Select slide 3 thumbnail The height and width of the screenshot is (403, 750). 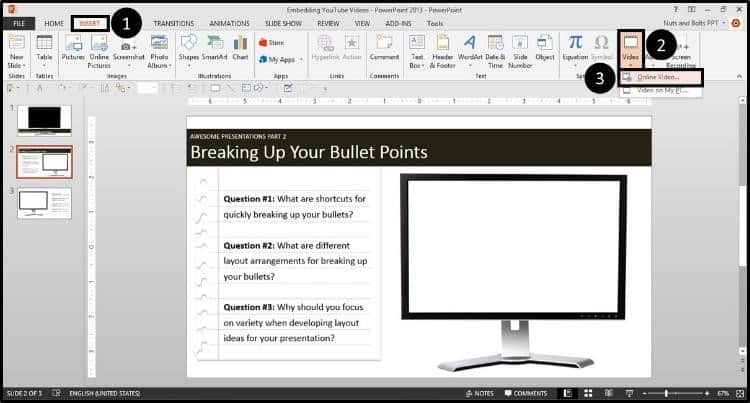44,203
